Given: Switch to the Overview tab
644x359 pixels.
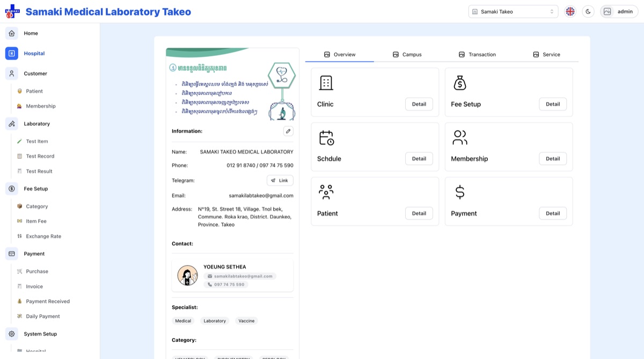Looking at the screenshot, I should (340, 54).
